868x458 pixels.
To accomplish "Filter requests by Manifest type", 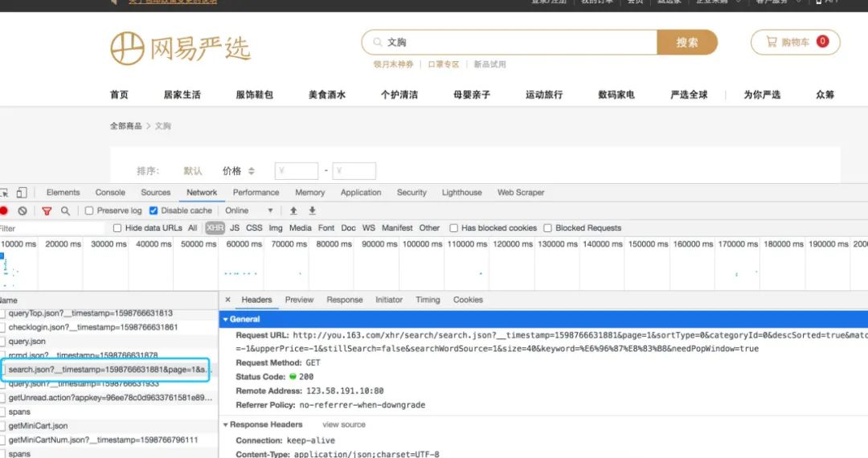I will click(x=397, y=228).
